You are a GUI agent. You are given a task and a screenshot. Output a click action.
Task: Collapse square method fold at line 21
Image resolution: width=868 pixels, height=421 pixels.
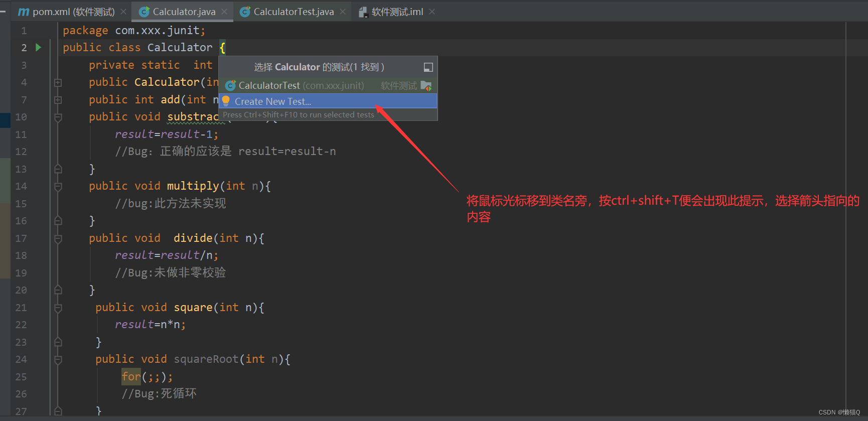point(58,308)
